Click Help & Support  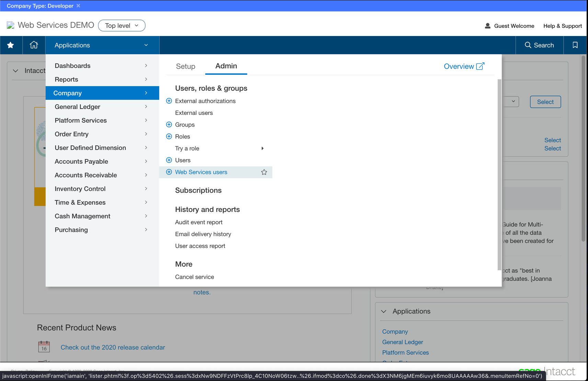click(563, 26)
